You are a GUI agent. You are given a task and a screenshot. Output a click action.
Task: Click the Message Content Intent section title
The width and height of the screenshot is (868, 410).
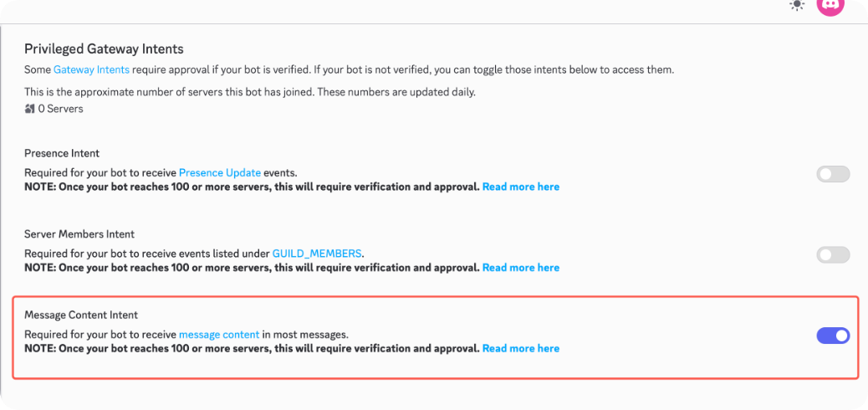coord(81,315)
